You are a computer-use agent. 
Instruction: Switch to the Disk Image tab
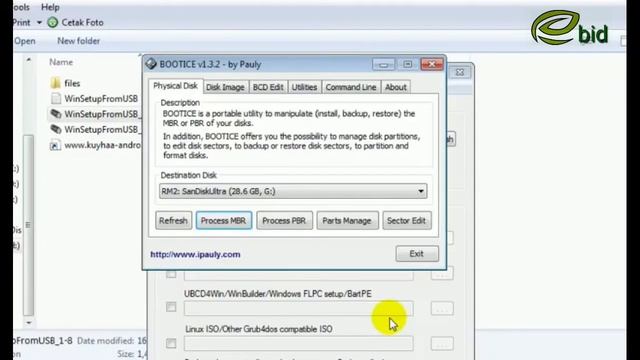[225, 87]
